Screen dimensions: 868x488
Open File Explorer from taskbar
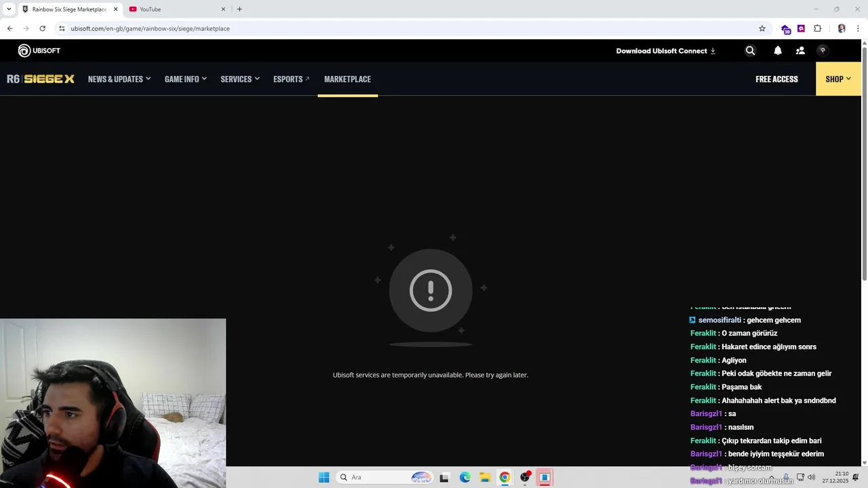(485, 477)
